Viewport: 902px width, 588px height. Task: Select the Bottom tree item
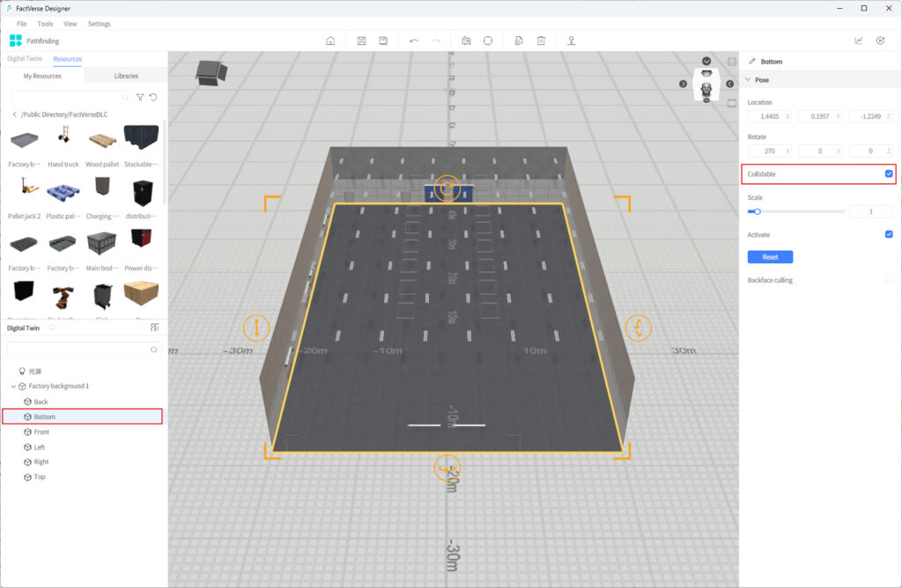(x=82, y=416)
